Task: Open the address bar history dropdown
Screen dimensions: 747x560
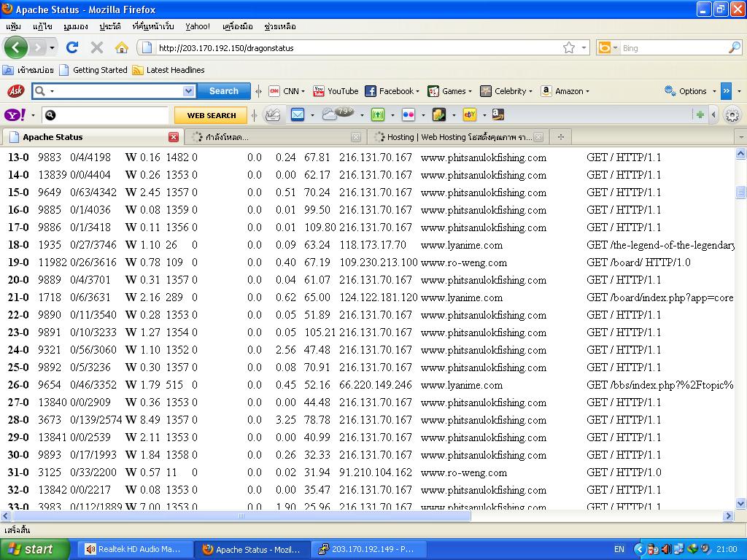Action: pos(584,47)
